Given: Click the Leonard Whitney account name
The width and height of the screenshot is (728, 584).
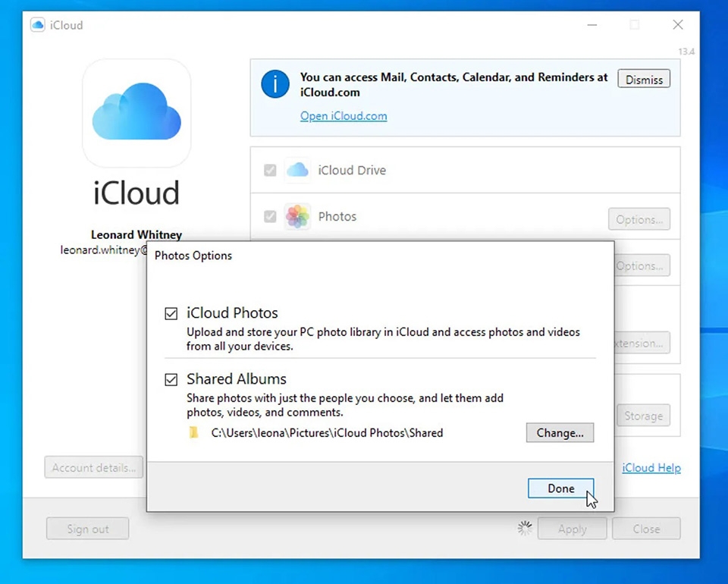Looking at the screenshot, I should (x=136, y=234).
